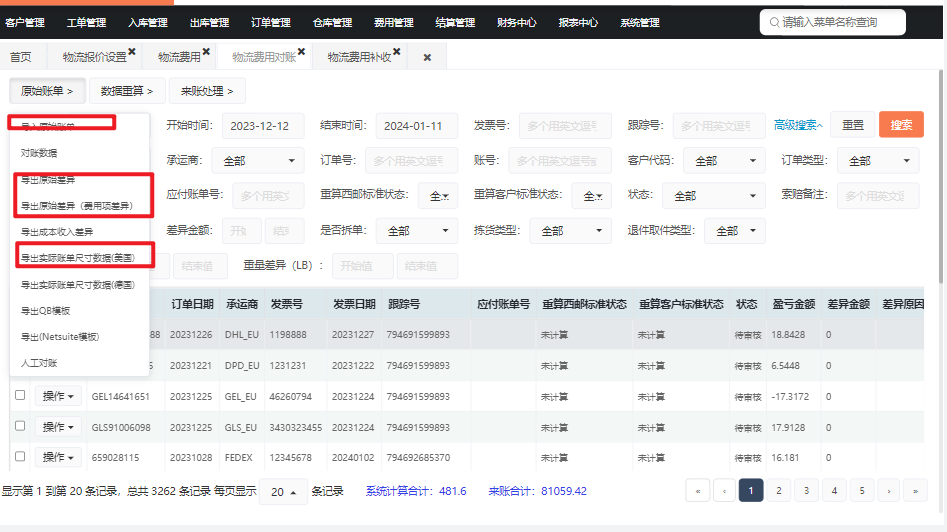Click the 重置 button

(853, 125)
